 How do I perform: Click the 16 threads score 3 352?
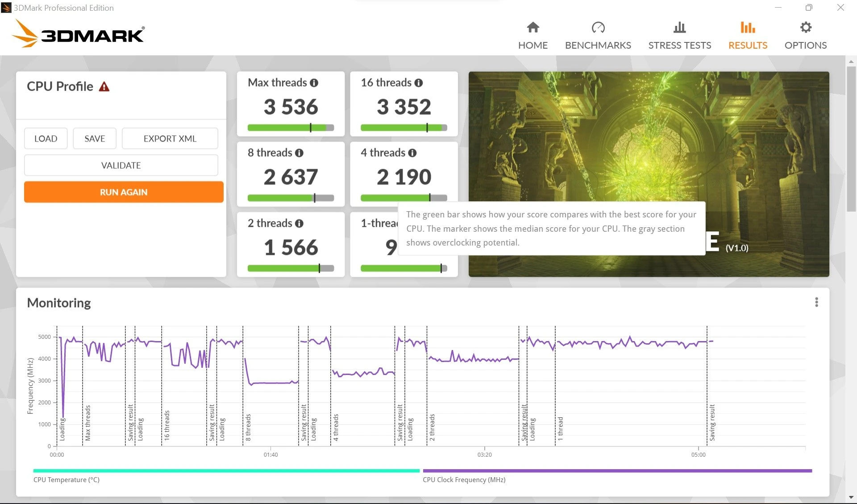point(404,107)
